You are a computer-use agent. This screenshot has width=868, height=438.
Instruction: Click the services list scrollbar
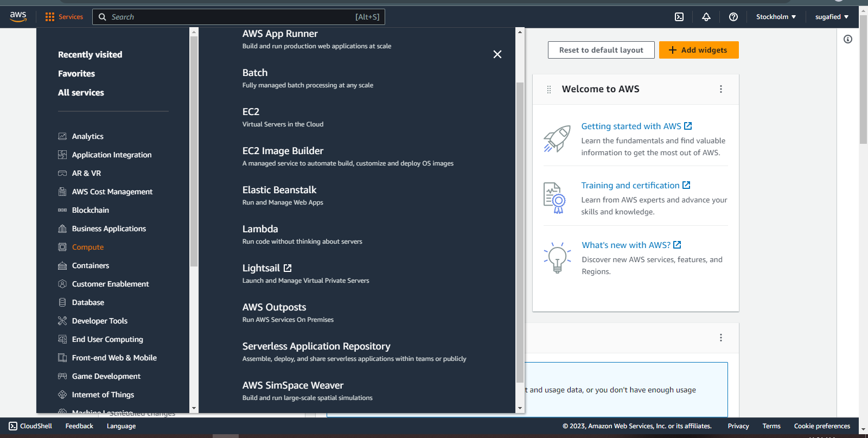(x=520, y=232)
